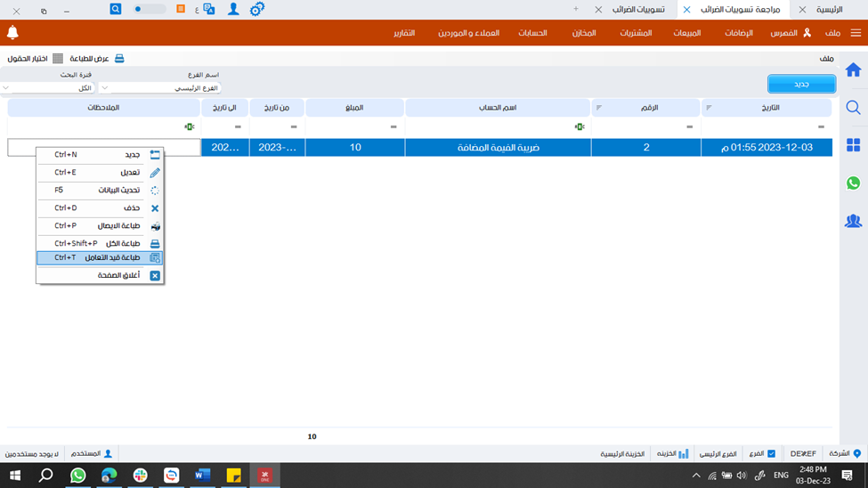The height and width of the screenshot is (488, 868).
Task: Click the home icon in right sidebar
Action: 853,69
